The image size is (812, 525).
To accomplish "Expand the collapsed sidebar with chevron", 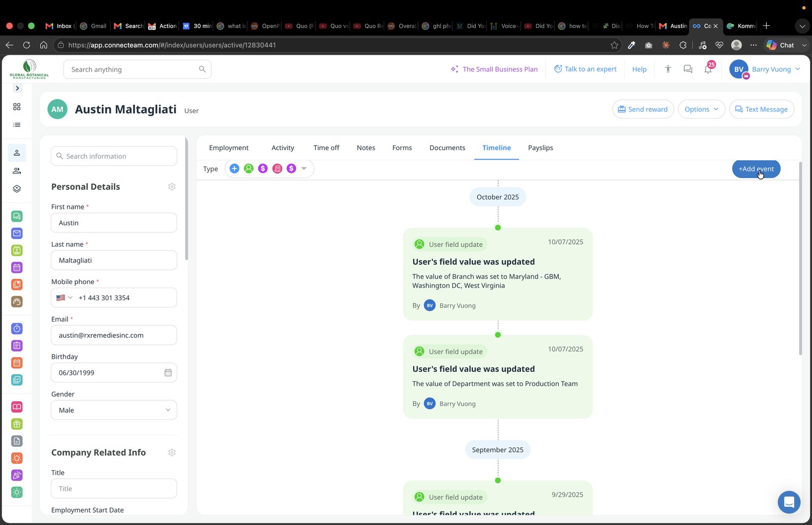I will click(x=17, y=88).
